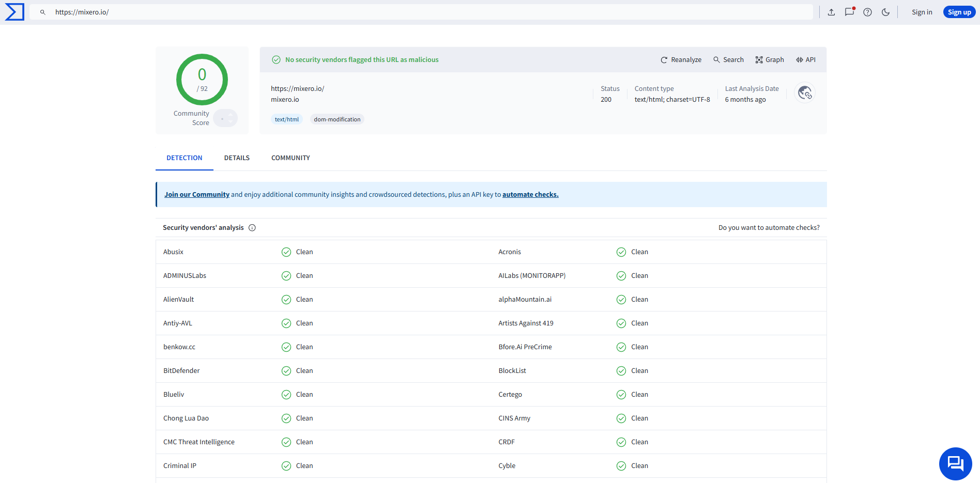Click the Clean check icon for Chong Lua Dao
Viewport: 980px width, 483px height.
tap(286, 418)
